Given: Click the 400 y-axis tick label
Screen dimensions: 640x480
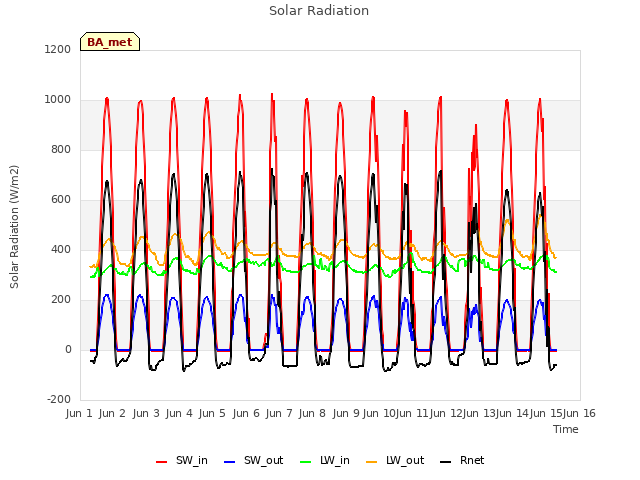Looking at the screenshot, I should pos(61,249).
